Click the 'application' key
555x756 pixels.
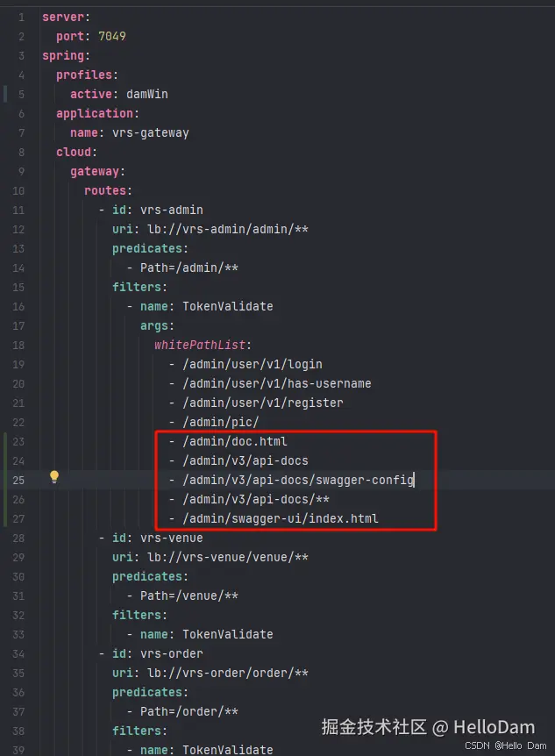(95, 114)
